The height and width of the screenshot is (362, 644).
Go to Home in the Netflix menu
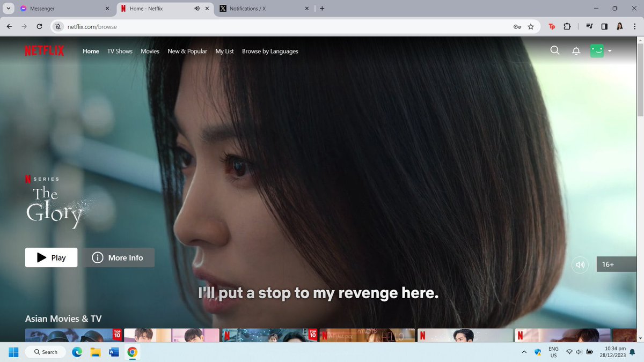(x=91, y=51)
